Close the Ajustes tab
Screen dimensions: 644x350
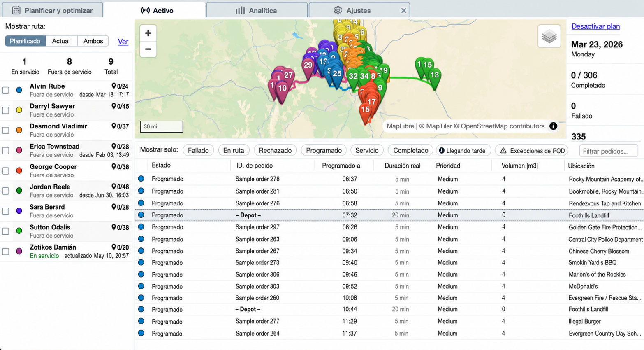tap(403, 11)
